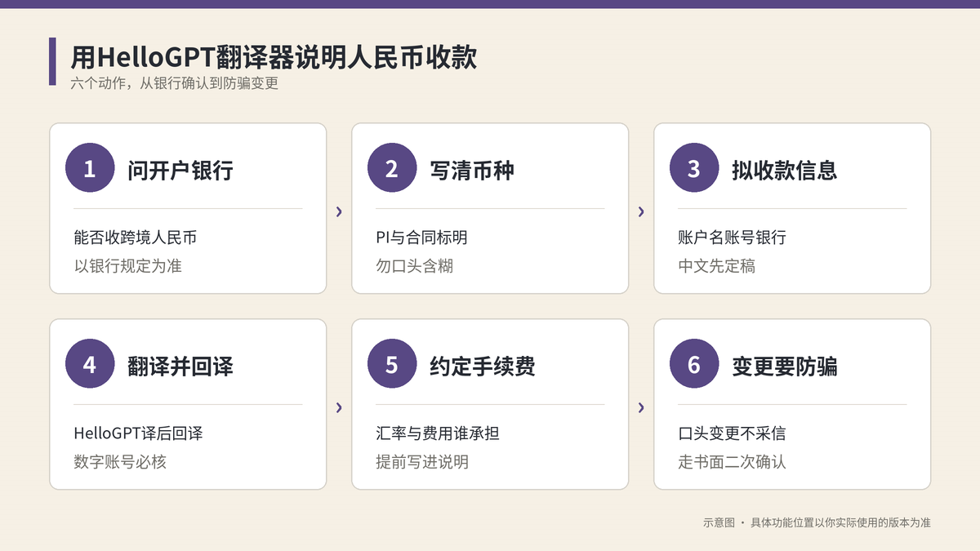The image size is (980, 551).
Task: Click the slide title '用HelloGPT翻译器说明人民币收款'
Action: tap(274, 57)
